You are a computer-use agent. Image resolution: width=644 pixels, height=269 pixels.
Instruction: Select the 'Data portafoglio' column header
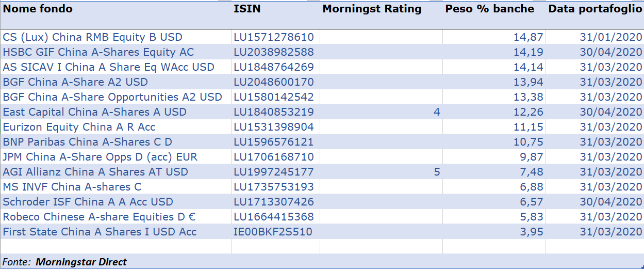click(x=595, y=9)
